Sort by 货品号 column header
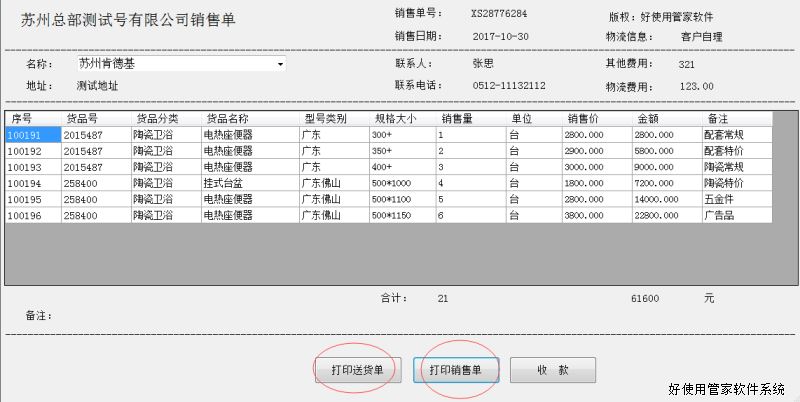800x402 pixels. [81, 118]
